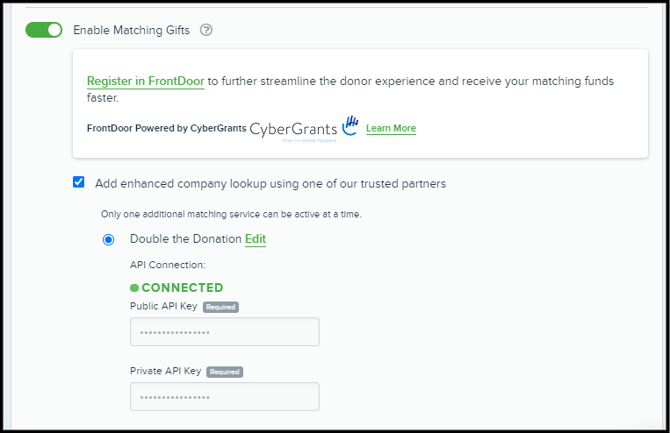The width and height of the screenshot is (670, 433).
Task: Click the Required badge beside Public API Key
Action: (x=221, y=307)
